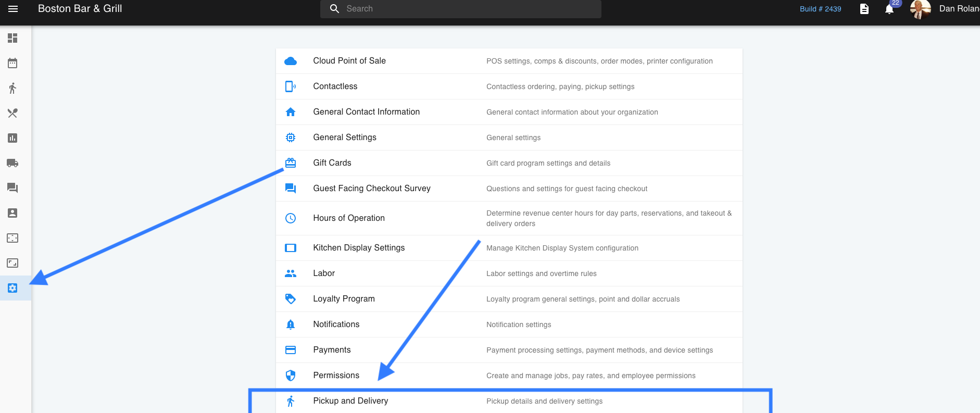Select the bar chart reports sidebar icon

tap(12, 138)
